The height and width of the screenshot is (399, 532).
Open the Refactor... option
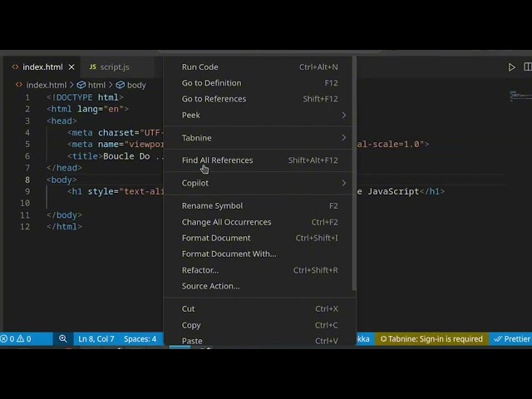(x=259, y=270)
